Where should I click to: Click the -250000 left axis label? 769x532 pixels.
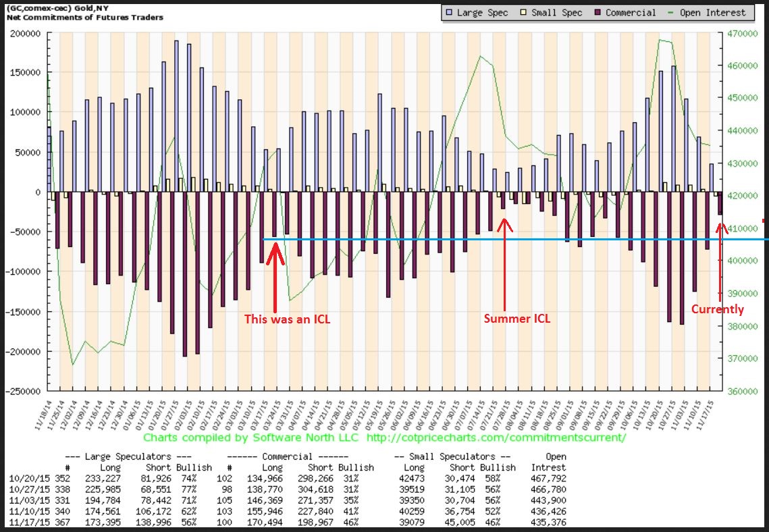point(24,391)
